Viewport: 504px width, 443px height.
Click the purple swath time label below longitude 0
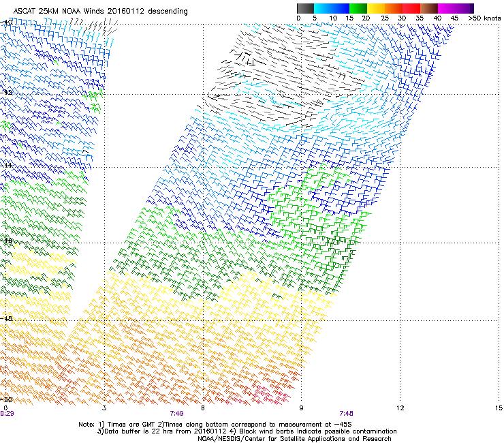coord(7,414)
